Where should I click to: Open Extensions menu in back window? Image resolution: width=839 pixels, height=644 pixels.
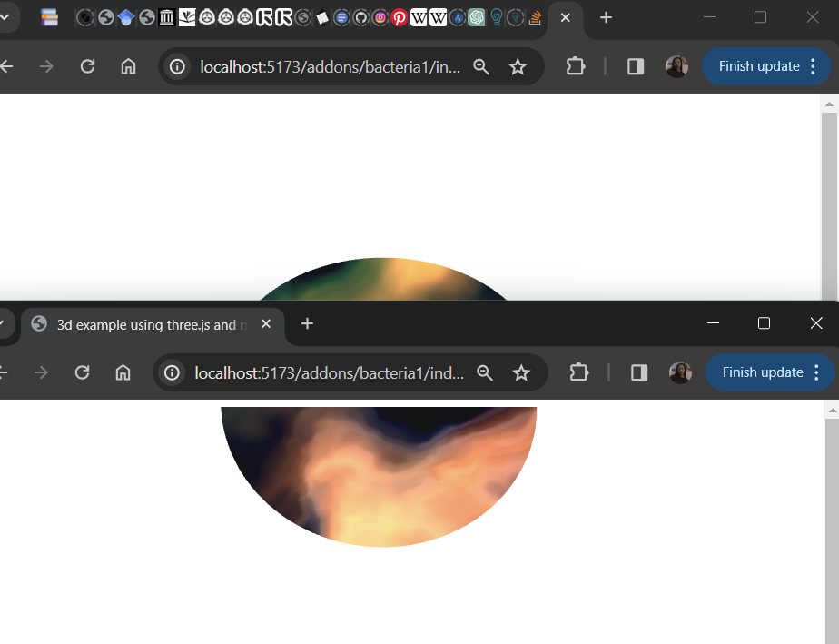(575, 66)
